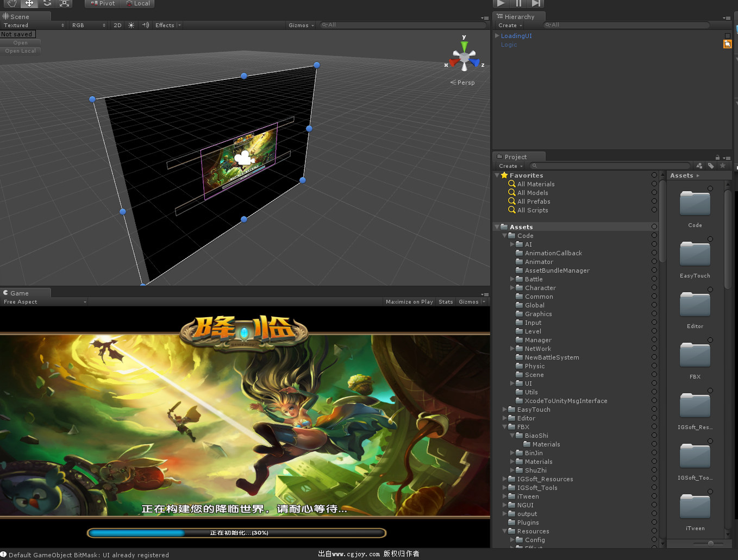Search by Type icon in Project panel
The image size is (738, 560).
(699, 166)
